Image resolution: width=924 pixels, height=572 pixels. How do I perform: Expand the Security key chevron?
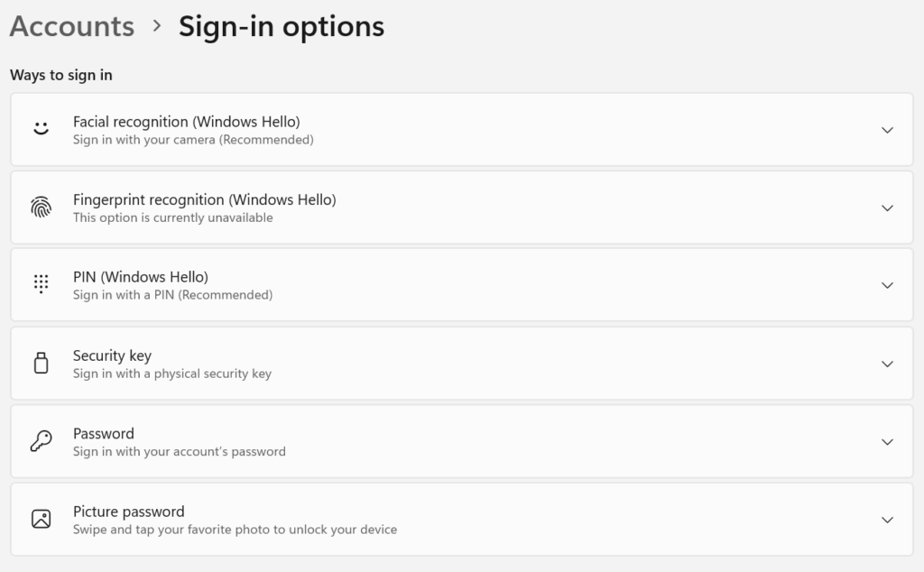click(887, 364)
